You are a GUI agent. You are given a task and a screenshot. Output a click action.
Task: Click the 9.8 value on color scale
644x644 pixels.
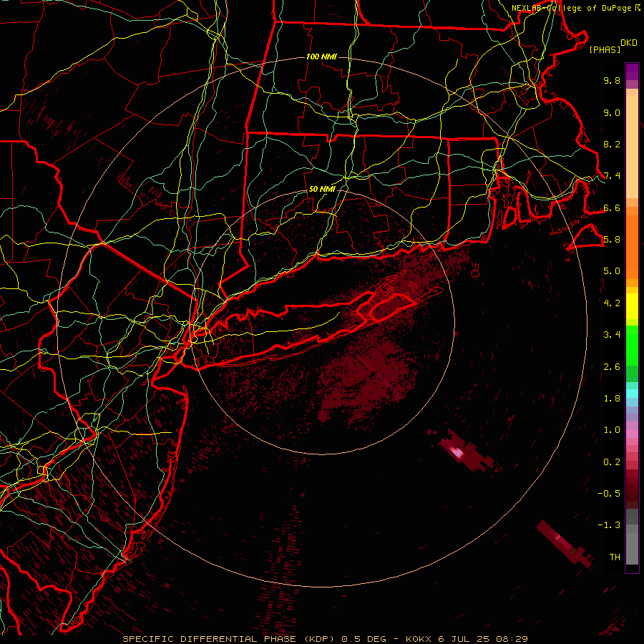[612, 80]
